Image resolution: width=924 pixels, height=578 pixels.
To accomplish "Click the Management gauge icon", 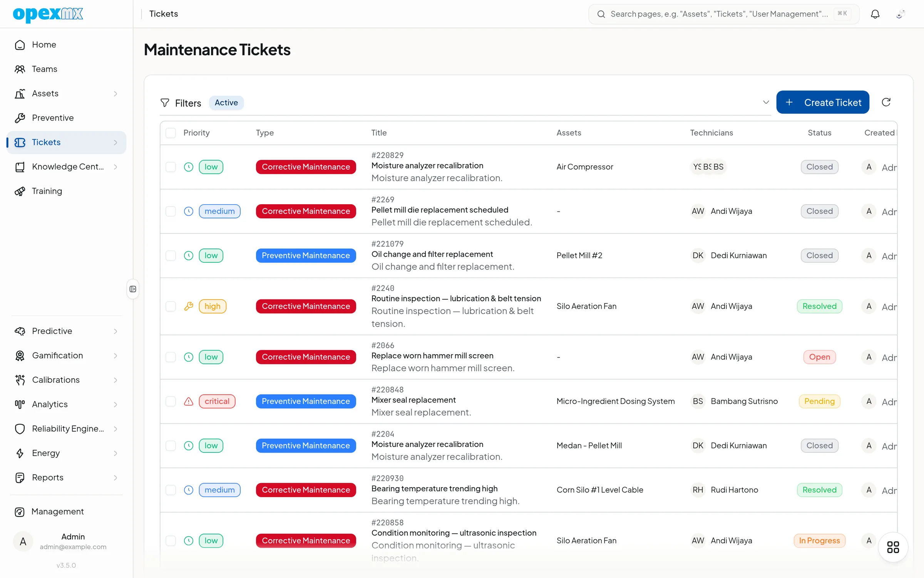I will (x=20, y=512).
